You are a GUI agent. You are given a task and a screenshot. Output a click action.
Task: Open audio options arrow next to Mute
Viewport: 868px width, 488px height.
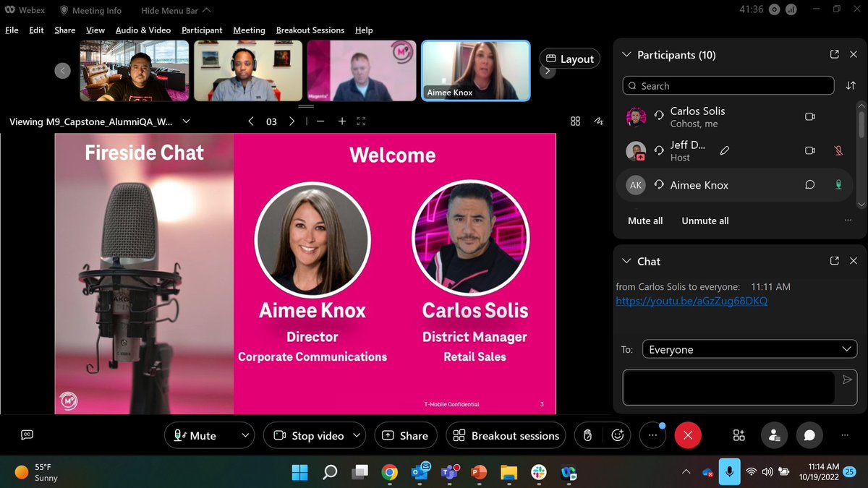tap(245, 435)
